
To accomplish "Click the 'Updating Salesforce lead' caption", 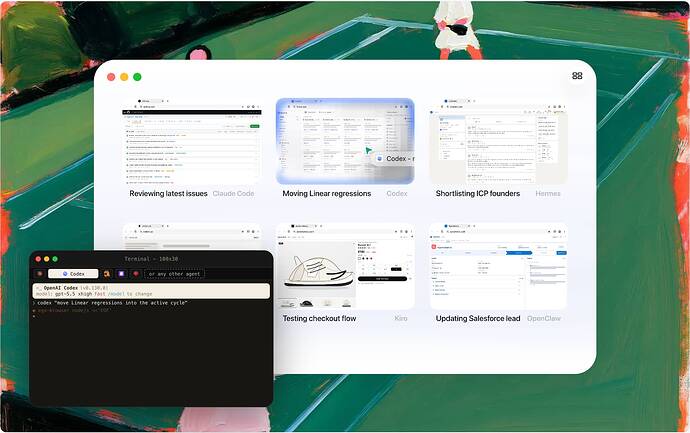I will click(478, 318).
